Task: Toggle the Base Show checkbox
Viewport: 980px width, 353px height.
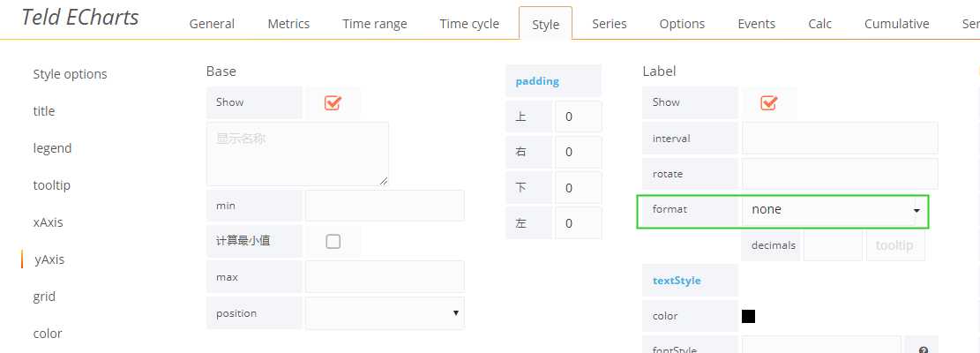Action: pyautogui.click(x=333, y=102)
